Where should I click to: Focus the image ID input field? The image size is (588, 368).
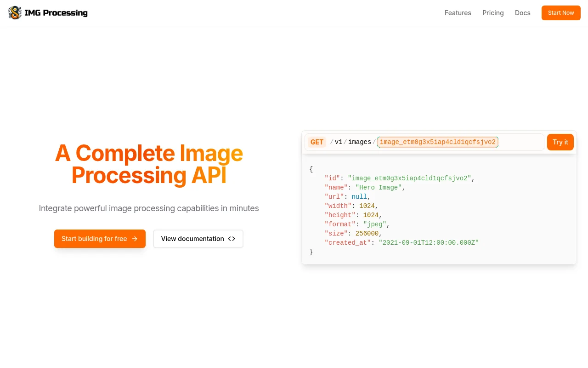(x=437, y=142)
